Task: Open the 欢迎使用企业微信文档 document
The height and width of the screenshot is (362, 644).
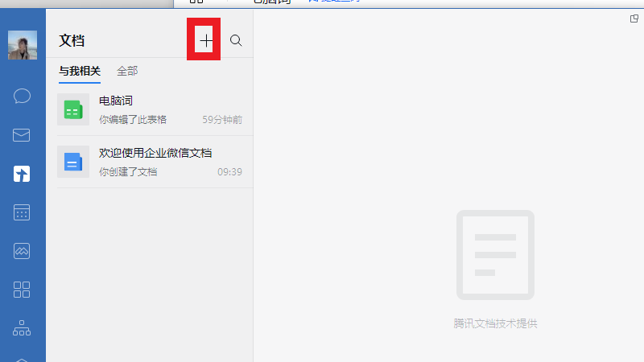Action: click(155, 153)
